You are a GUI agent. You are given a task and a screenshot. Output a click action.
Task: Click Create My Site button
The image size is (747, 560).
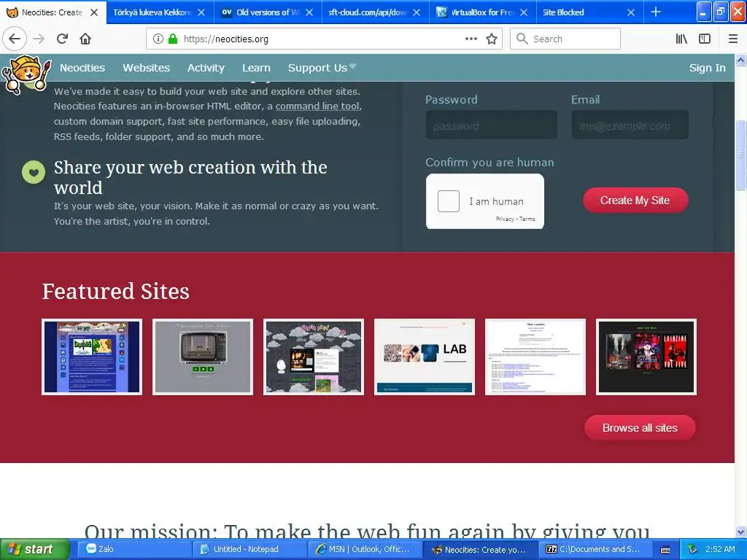635,201
